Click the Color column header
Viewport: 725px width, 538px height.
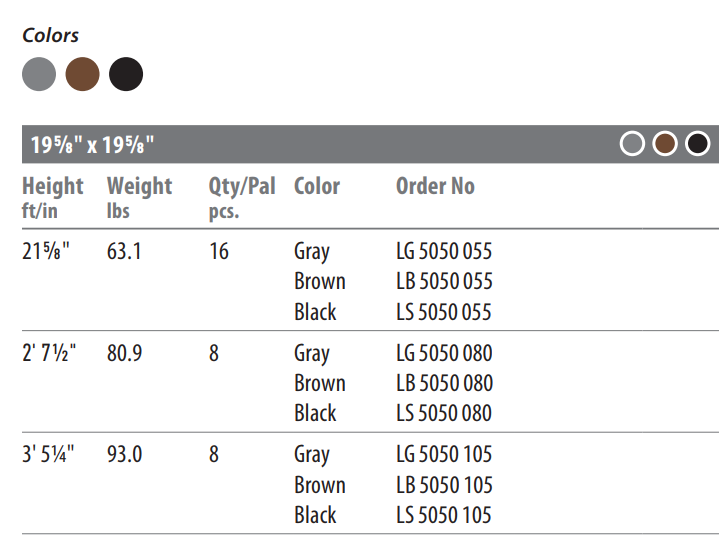[x=317, y=186]
